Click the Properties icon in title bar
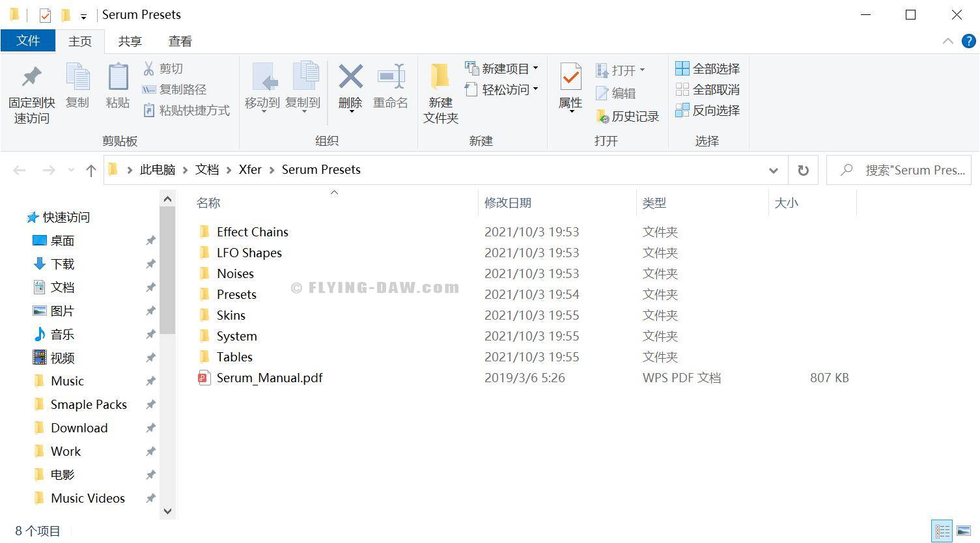The height and width of the screenshot is (543, 980). coord(45,14)
